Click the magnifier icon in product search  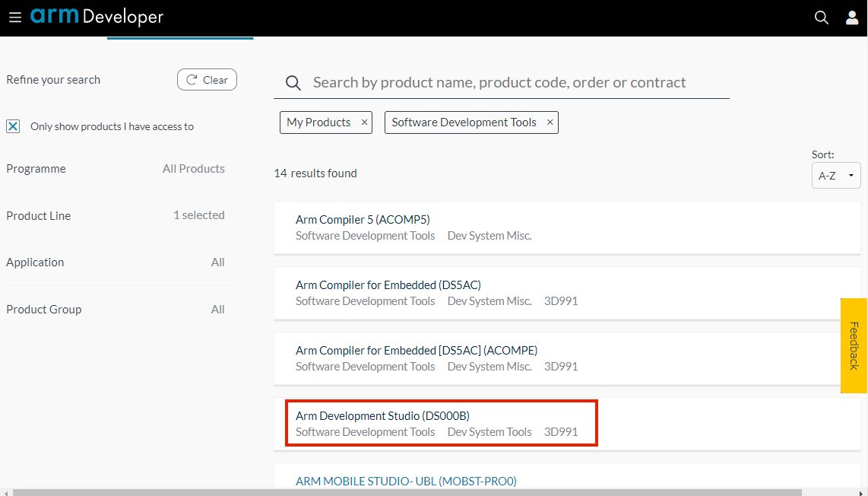pyautogui.click(x=293, y=83)
